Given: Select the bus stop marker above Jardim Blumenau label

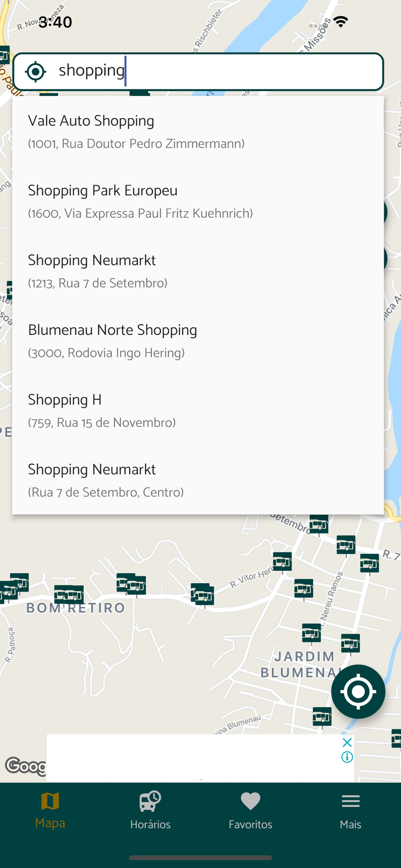Looking at the screenshot, I should coord(311,632).
